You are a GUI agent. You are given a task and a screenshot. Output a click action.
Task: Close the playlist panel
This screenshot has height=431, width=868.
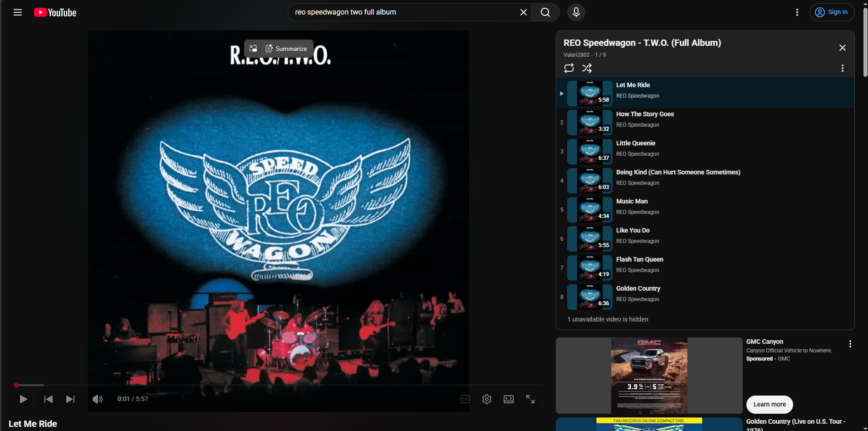click(x=843, y=48)
